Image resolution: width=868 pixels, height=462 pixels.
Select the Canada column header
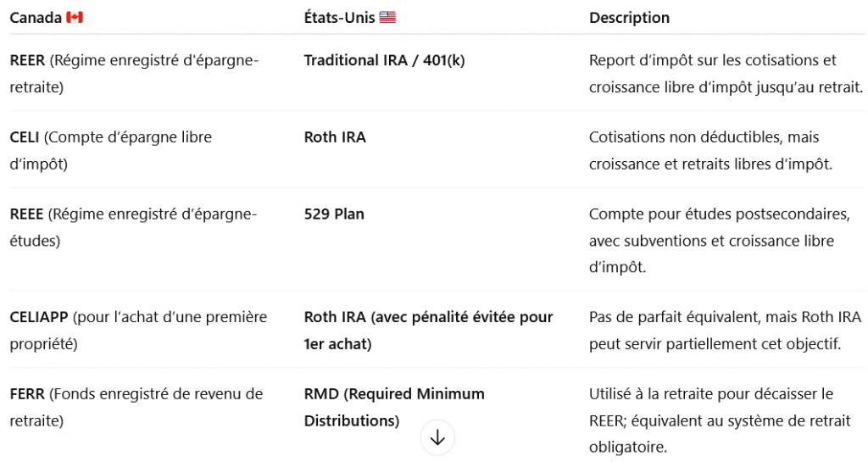click(x=47, y=18)
